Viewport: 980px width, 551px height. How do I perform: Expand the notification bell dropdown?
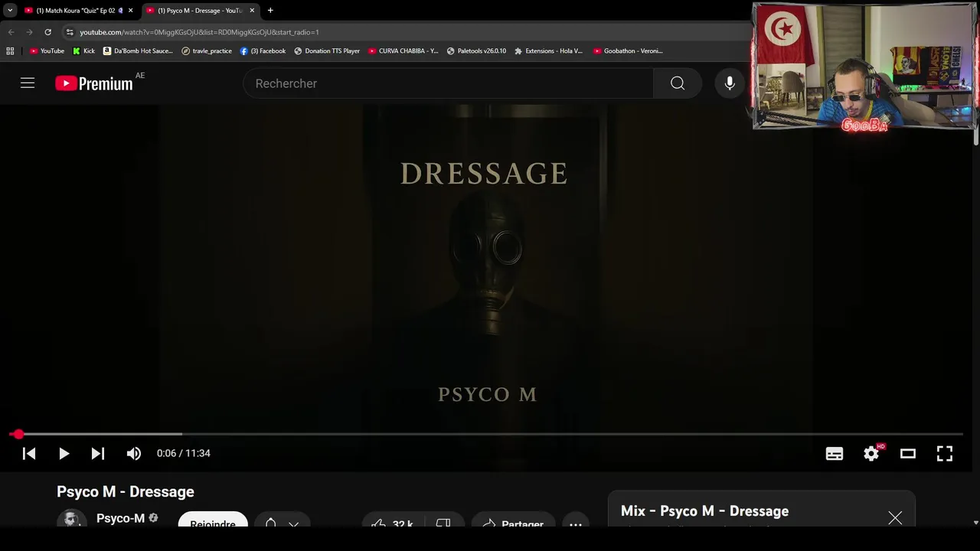pos(282,520)
